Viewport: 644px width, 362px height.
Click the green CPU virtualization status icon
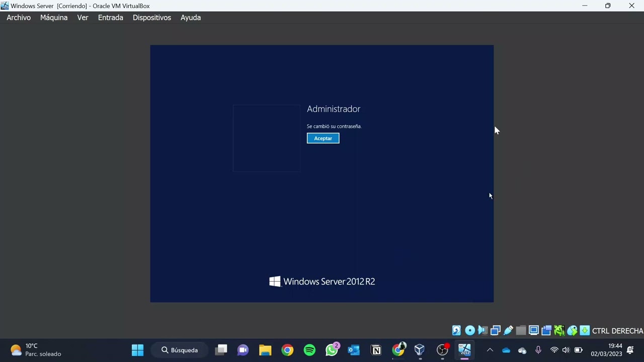(559, 330)
